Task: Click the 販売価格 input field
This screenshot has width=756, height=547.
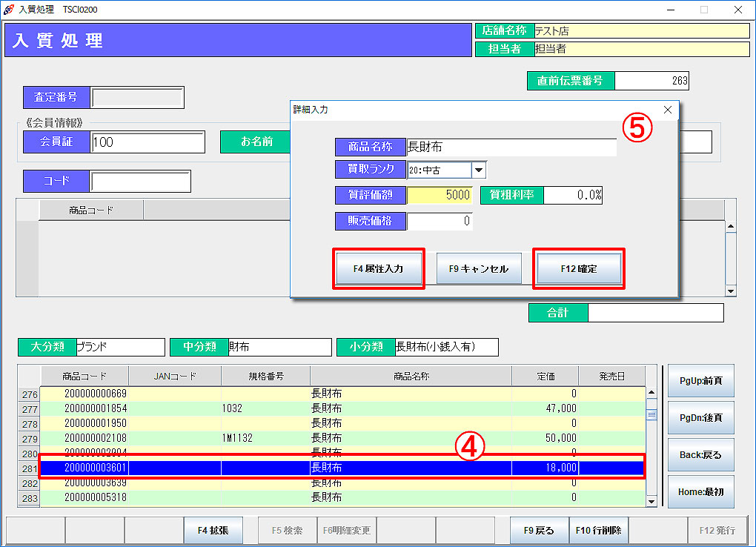Action: 440,221
